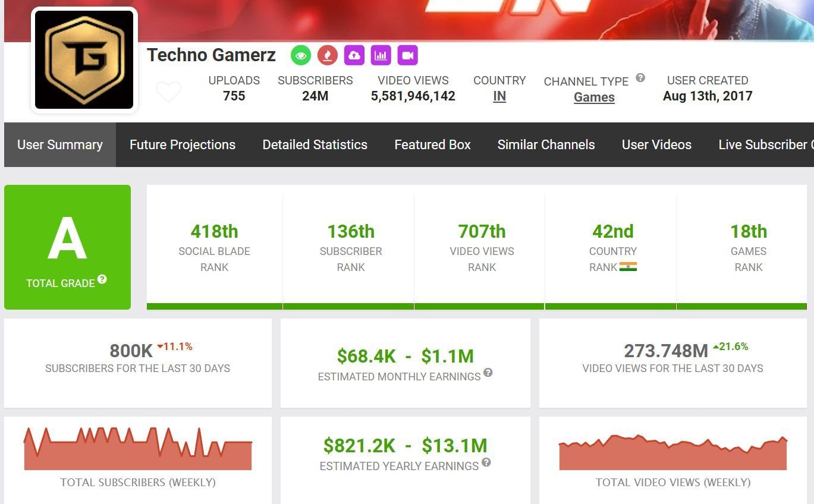
Task: Open the Future Projections tab
Action: pos(183,145)
